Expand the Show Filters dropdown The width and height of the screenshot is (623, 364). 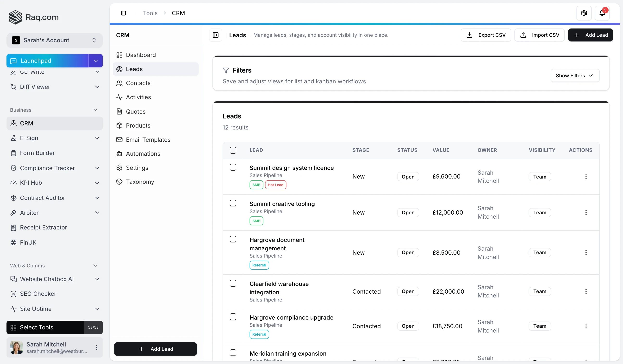point(574,75)
